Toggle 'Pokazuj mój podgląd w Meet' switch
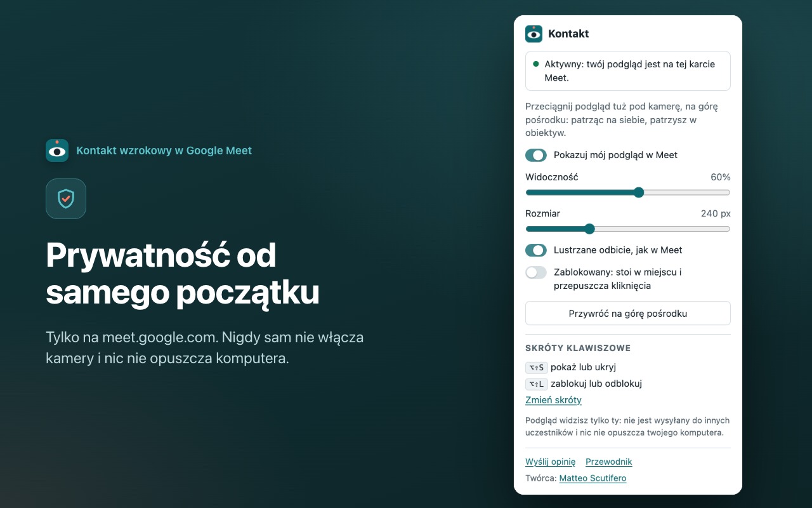 pos(536,155)
